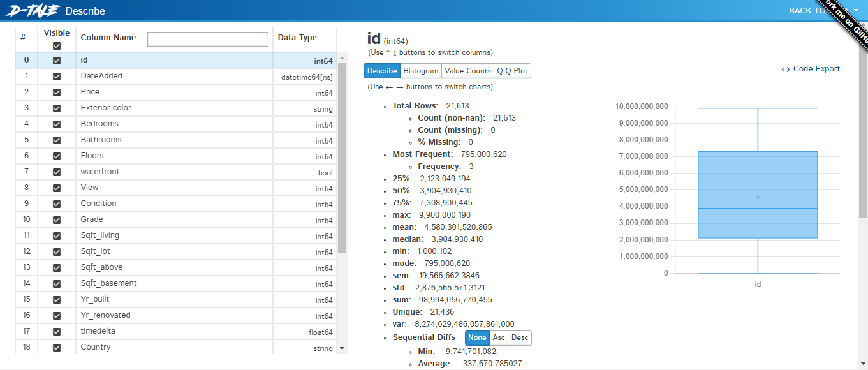Screen dimensions: 868x370
Task: Uncheck visibility for id column
Action: click(x=57, y=61)
